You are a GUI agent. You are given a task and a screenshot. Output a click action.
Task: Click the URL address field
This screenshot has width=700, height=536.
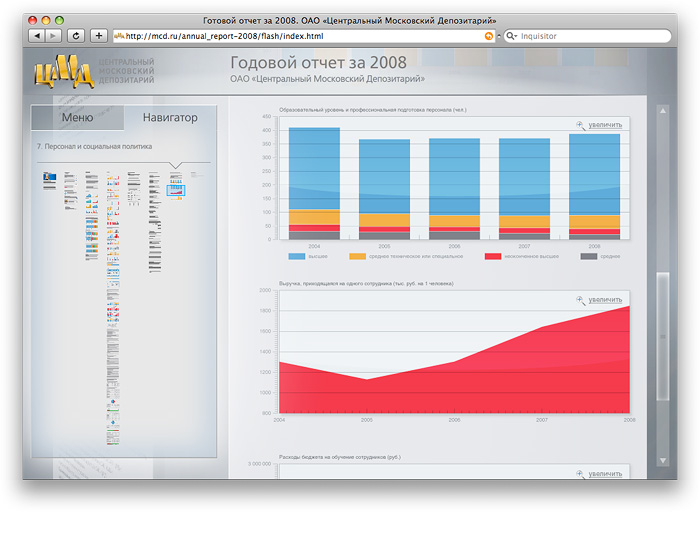(300, 36)
